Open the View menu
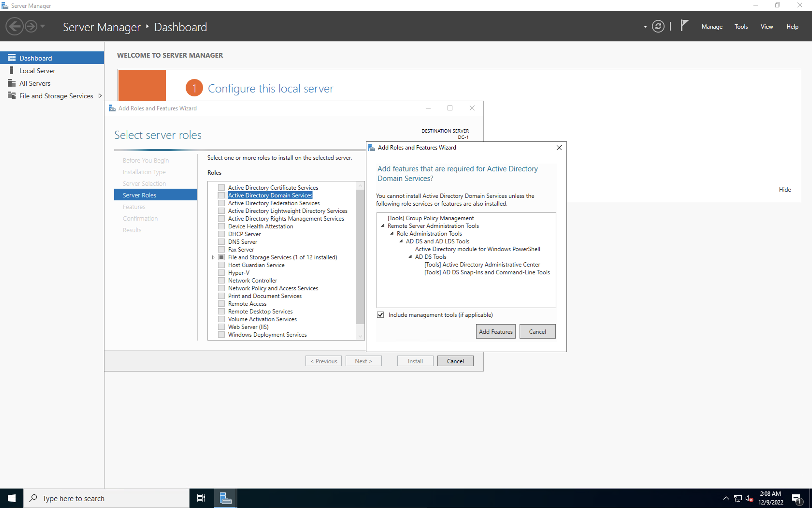The image size is (812, 508). 766,27
